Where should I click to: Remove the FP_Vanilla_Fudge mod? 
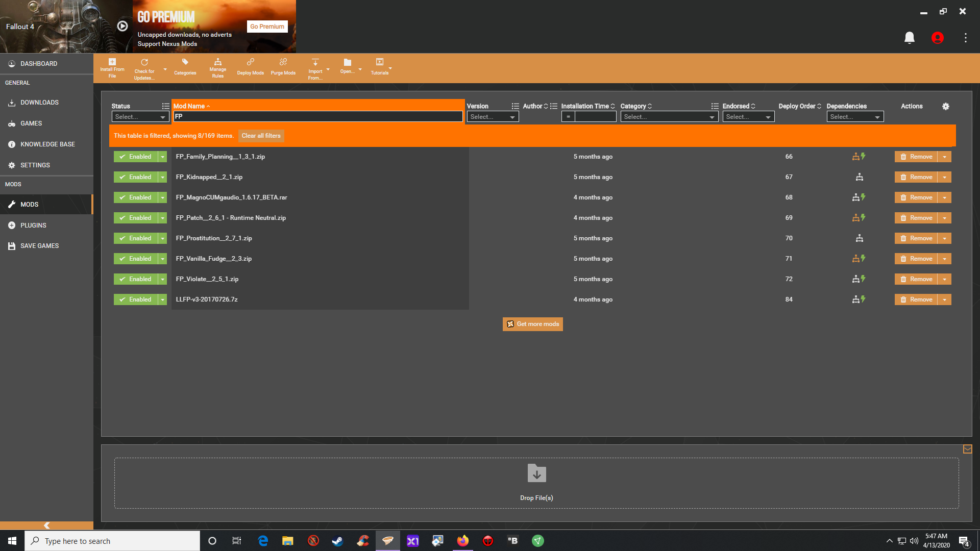click(916, 259)
